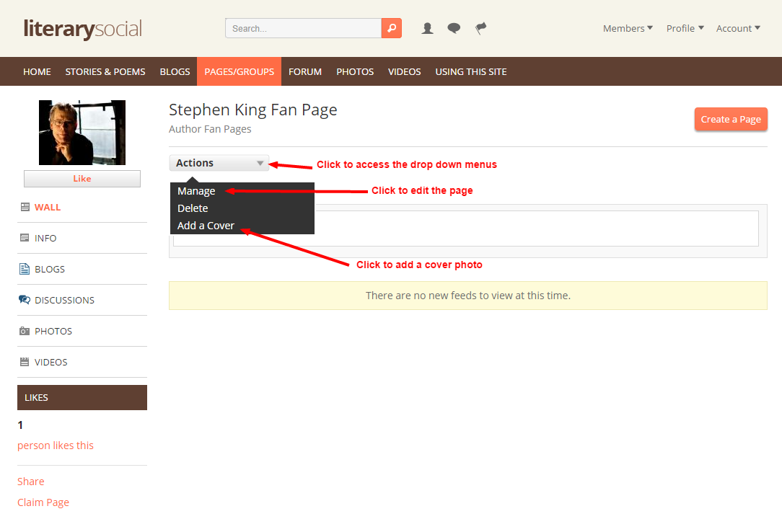Screen dimensions: 782x532
Task: Open notifications flag icon
Action: click(480, 28)
